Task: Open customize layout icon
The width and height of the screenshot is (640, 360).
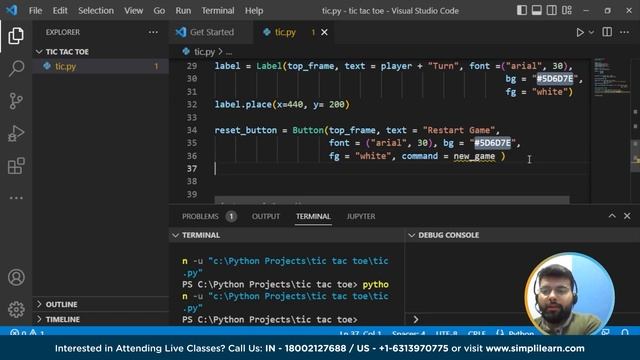Action: click(567, 10)
